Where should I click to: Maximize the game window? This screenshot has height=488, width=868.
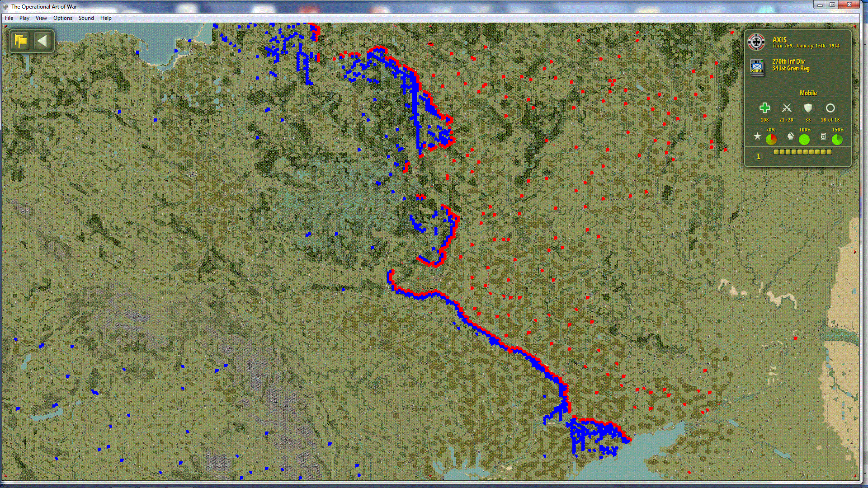click(x=832, y=5)
